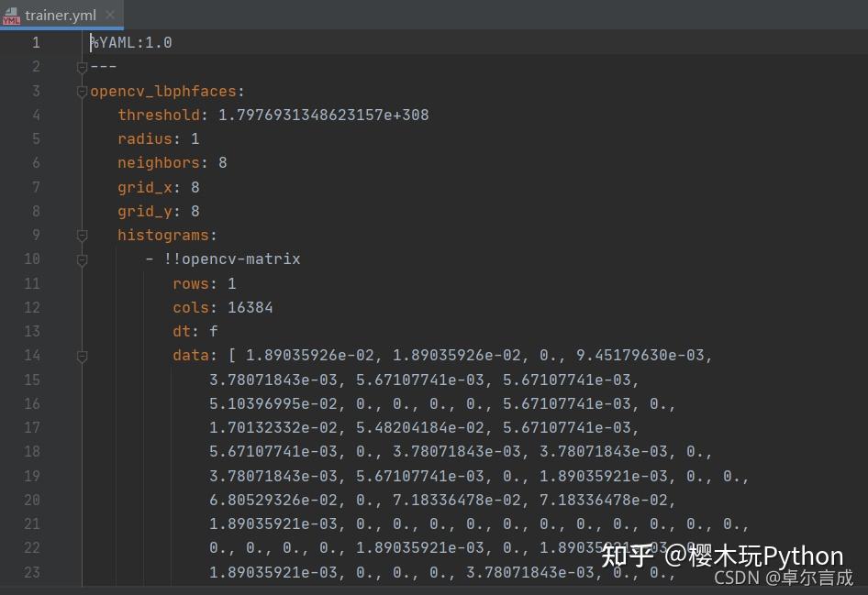Fold the data array at line 14

(82, 356)
